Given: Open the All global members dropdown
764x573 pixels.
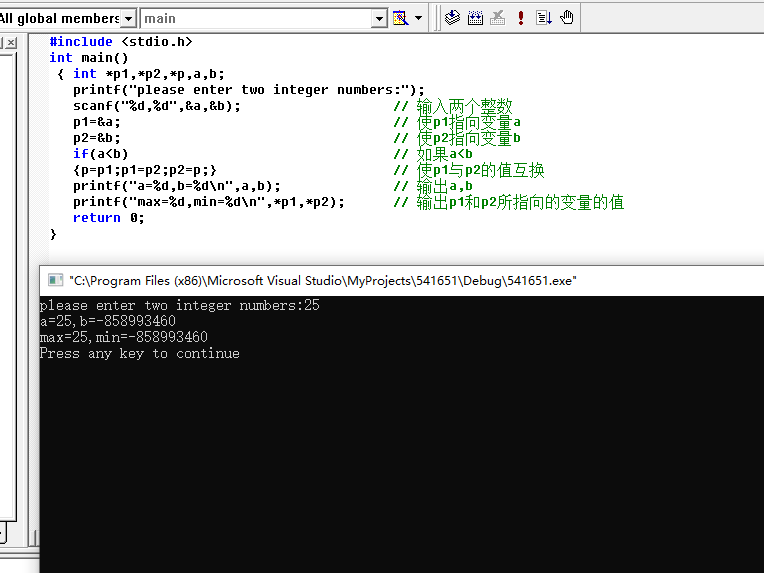Looking at the screenshot, I should coord(128,19).
